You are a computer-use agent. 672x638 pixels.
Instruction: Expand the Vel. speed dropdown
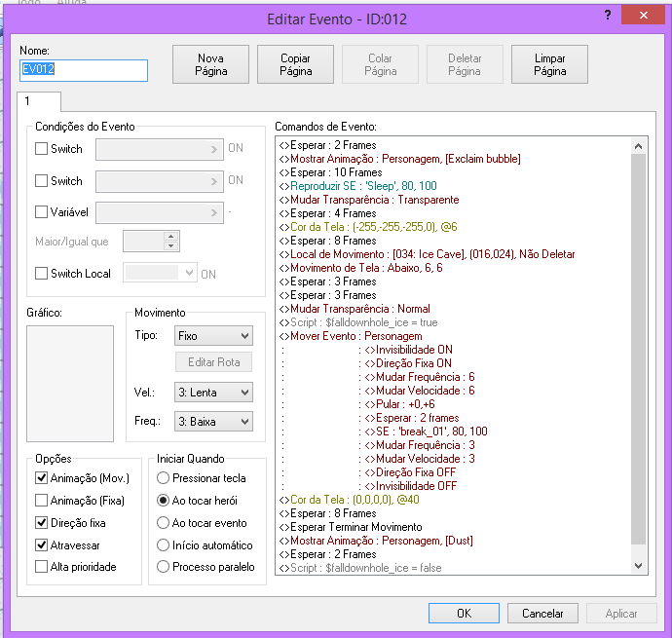tap(213, 393)
